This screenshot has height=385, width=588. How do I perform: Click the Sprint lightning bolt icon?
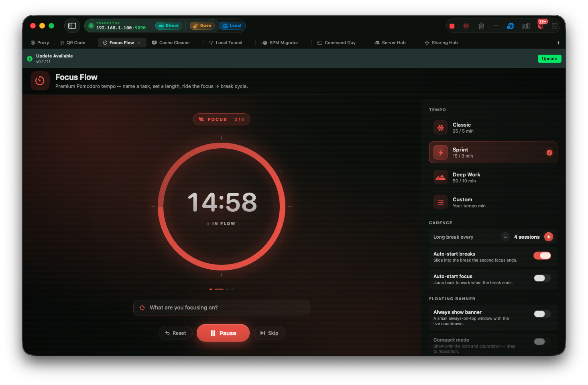click(441, 153)
